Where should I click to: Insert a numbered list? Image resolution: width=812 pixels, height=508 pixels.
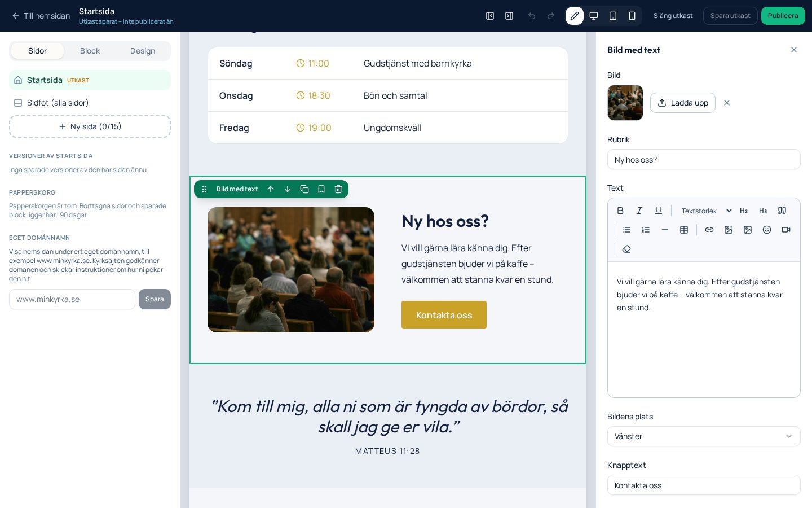(646, 230)
